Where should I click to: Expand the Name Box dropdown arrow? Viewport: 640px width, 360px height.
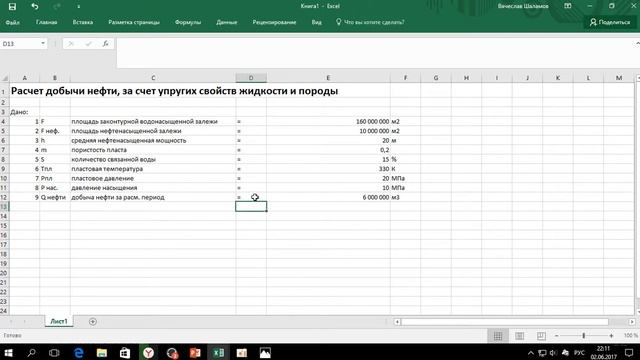(x=43, y=43)
